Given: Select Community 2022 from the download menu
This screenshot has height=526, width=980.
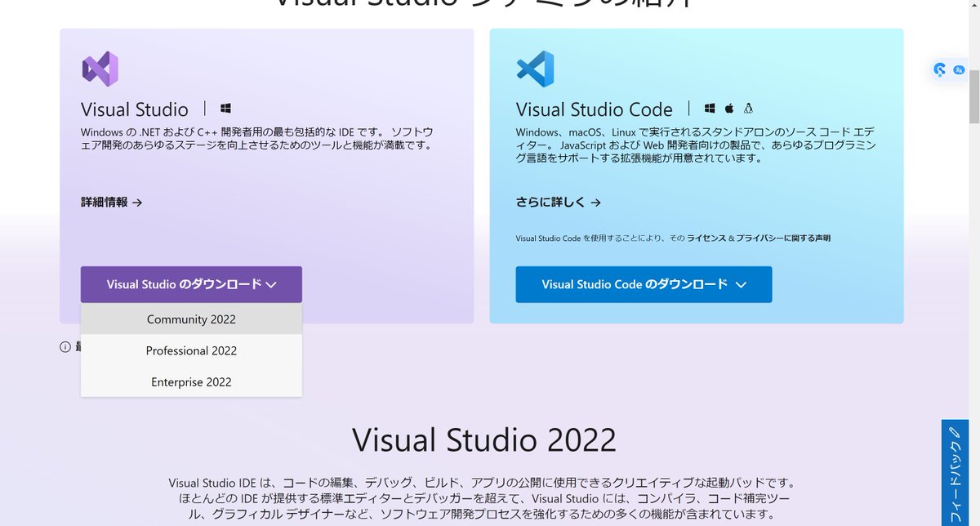Looking at the screenshot, I should [191, 319].
